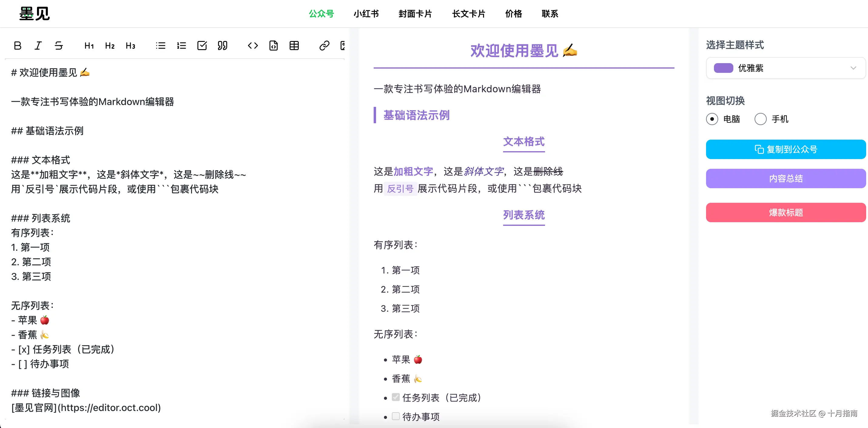Insert an ordered numbered list
Viewport: 868px width, 428px height.
[x=181, y=46]
